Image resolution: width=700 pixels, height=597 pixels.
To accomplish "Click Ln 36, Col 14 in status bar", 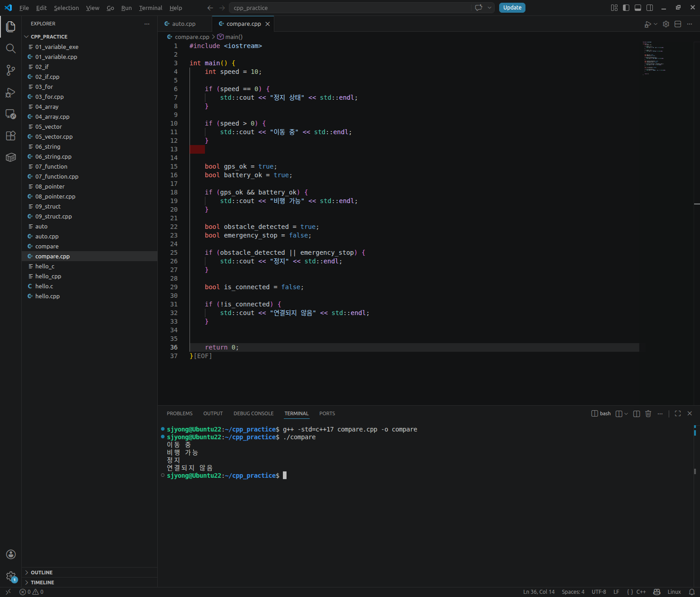I will [x=539, y=592].
